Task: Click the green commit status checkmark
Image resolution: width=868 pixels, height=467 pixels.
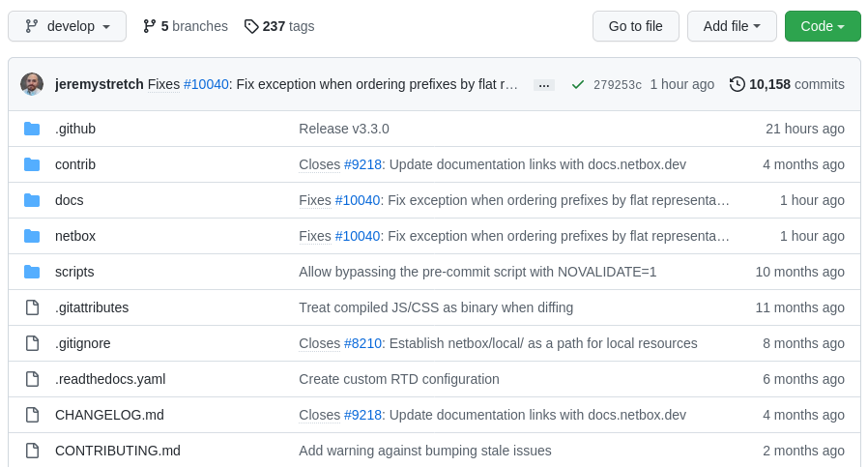Action: click(x=578, y=84)
